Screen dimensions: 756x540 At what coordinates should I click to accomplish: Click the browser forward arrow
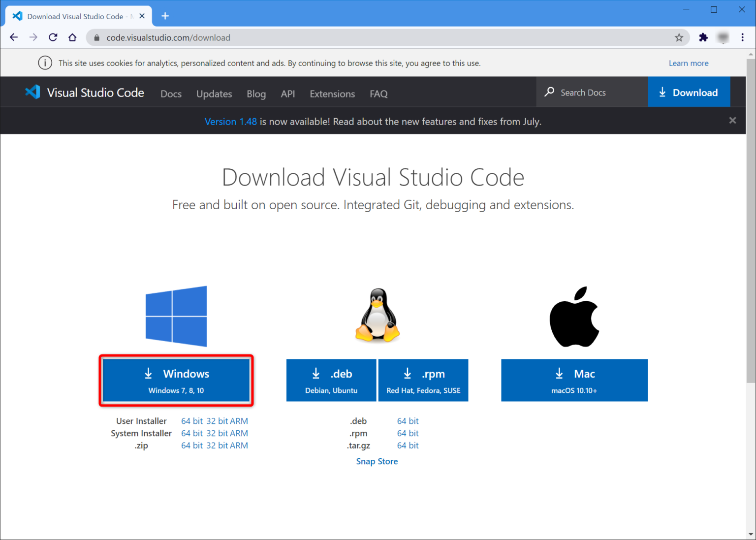(x=33, y=37)
